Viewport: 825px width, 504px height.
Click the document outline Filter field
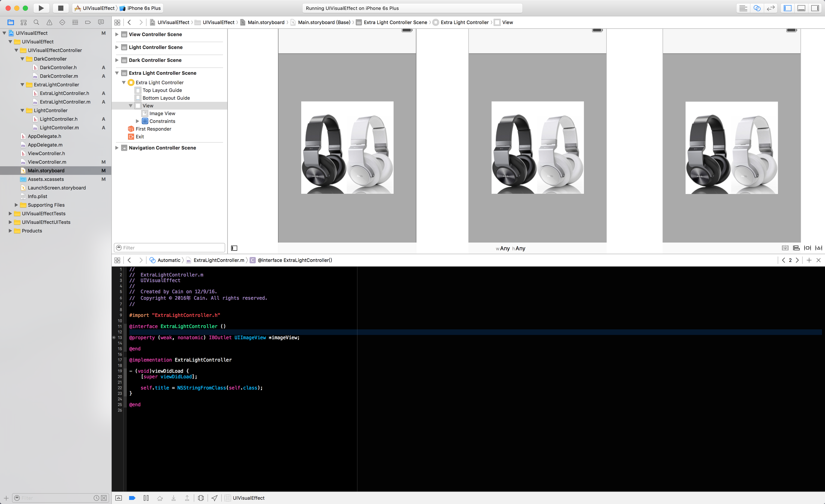(x=169, y=248)
